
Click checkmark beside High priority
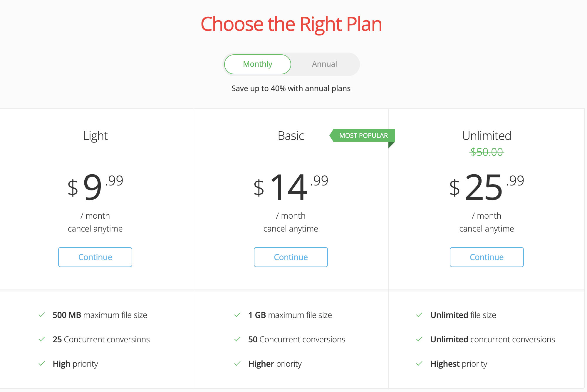tap(42, 363)
